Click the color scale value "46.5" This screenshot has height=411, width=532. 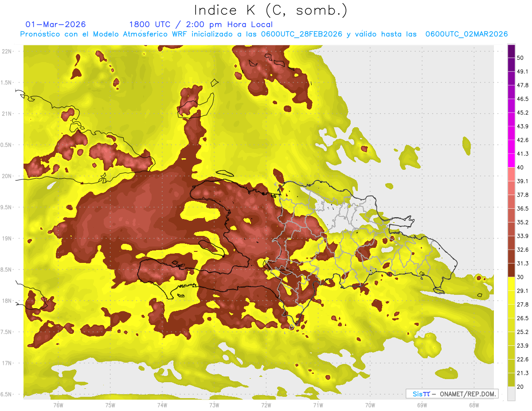click(x=523, y=99)
